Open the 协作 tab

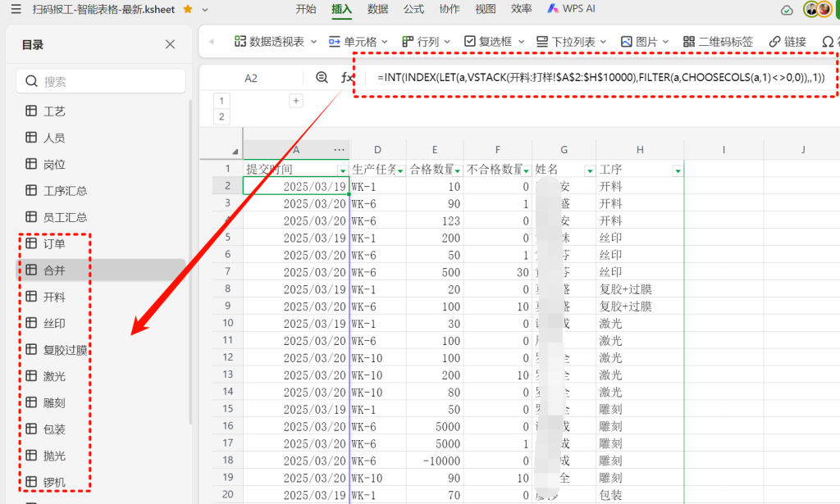pyautogui.click(x=450, y=9)
